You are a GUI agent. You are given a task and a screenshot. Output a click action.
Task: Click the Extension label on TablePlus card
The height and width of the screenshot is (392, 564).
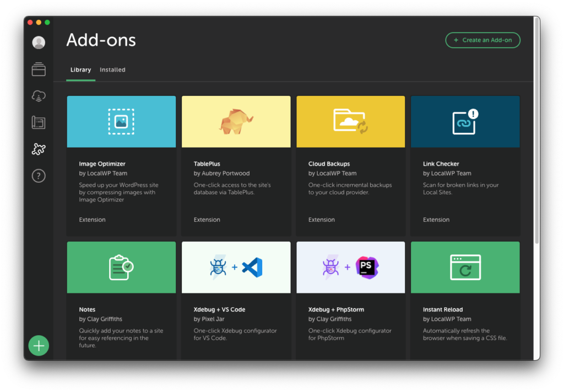207,220
